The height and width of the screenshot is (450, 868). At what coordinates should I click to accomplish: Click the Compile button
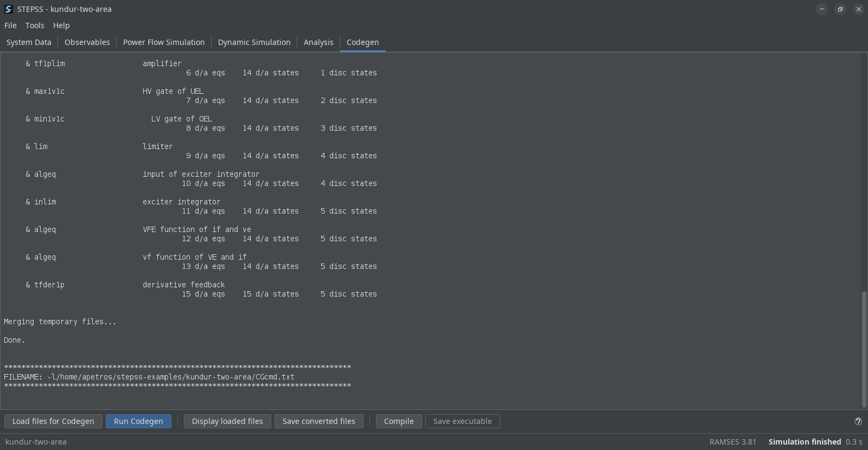point(399,421)
